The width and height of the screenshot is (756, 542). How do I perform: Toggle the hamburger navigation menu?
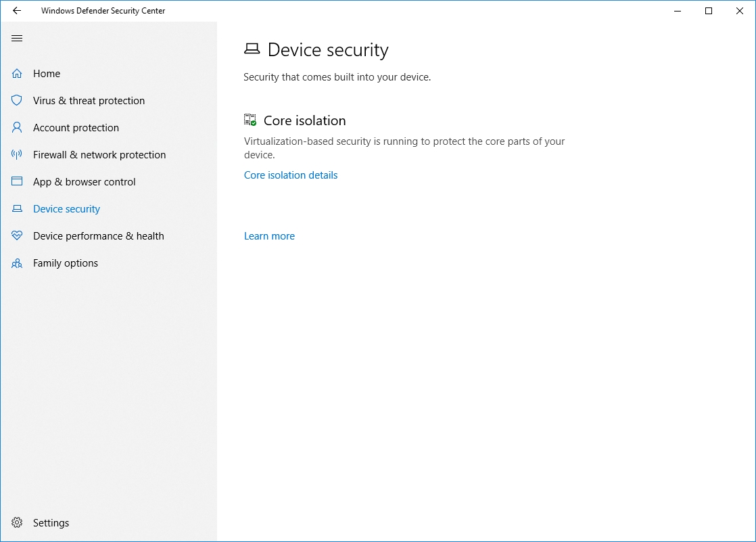[x=17, y=39]
